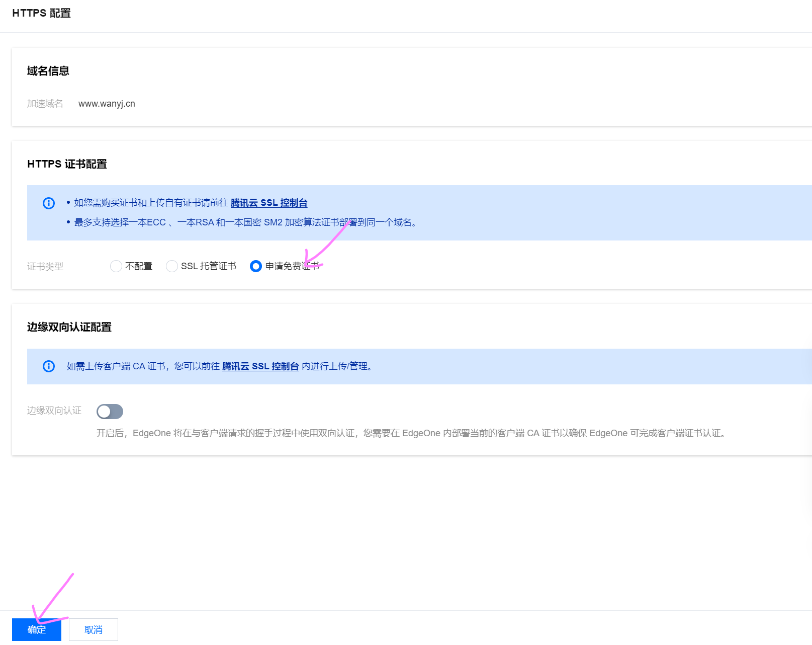
Task: Open 腾讯云 SSL 控制台 link in client CA notice
Action: (x=260, y=366)
